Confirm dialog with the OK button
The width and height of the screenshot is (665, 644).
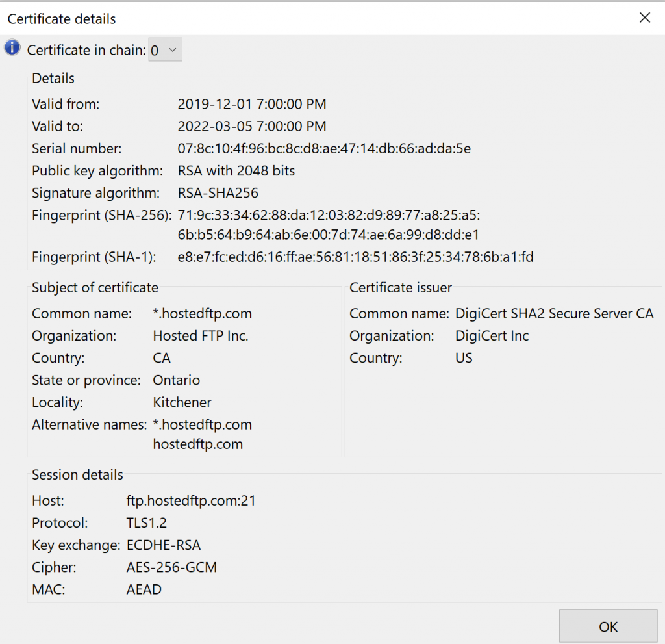(608, 626)
